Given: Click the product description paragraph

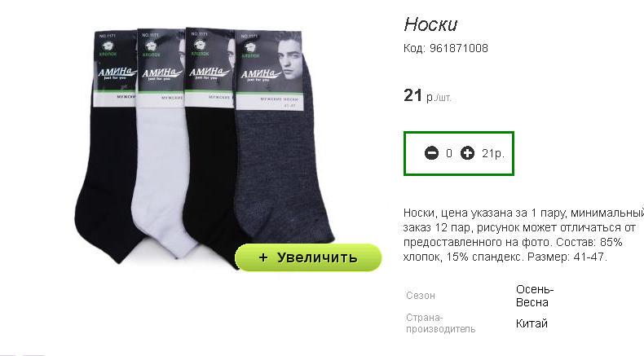Looking at the screenshot, I should [x=523, y=235].
